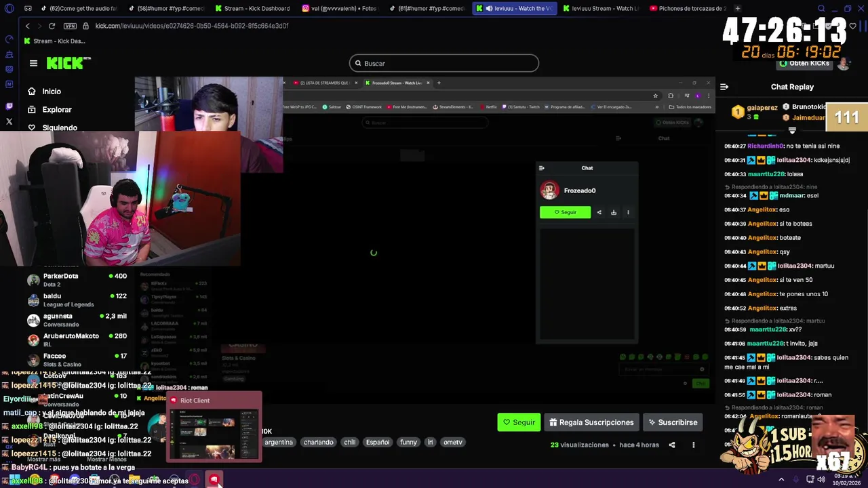Open OSINT Framework bookmark in inner browser

point(364,106)
